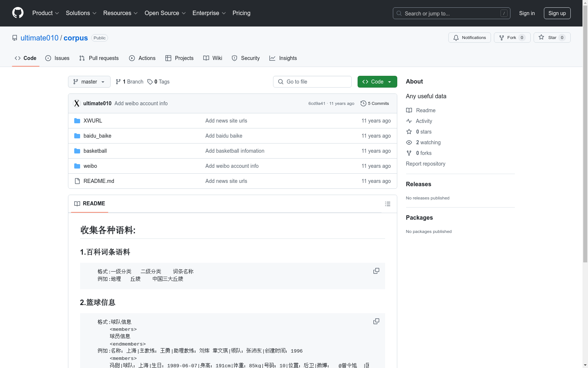Click the ultimate010 avatar in commit row
Image resolution: width=588 pixels, height=368 pixels.
pyautogui.click(x=76, y=103)
